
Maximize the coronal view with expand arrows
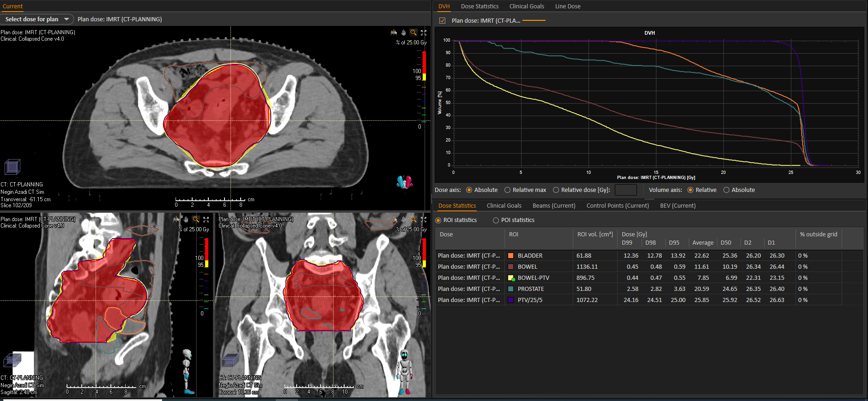coord(424,219)
